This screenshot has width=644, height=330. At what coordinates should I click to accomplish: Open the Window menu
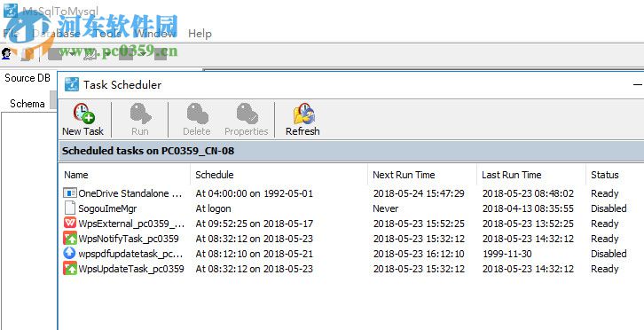155,34
